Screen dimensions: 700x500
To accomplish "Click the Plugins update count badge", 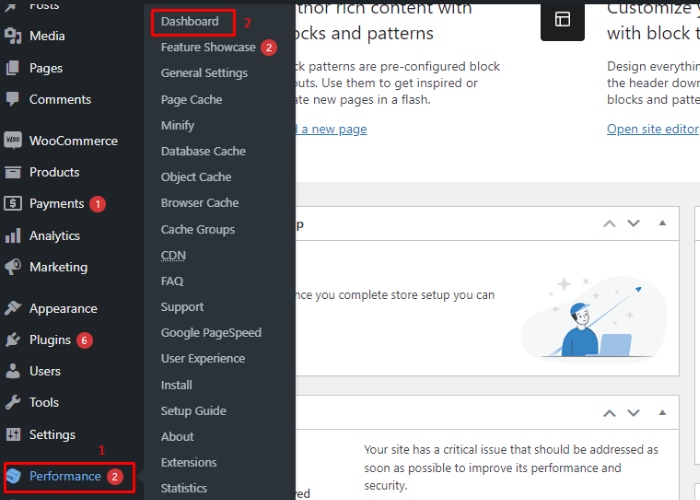I will 84,340.
